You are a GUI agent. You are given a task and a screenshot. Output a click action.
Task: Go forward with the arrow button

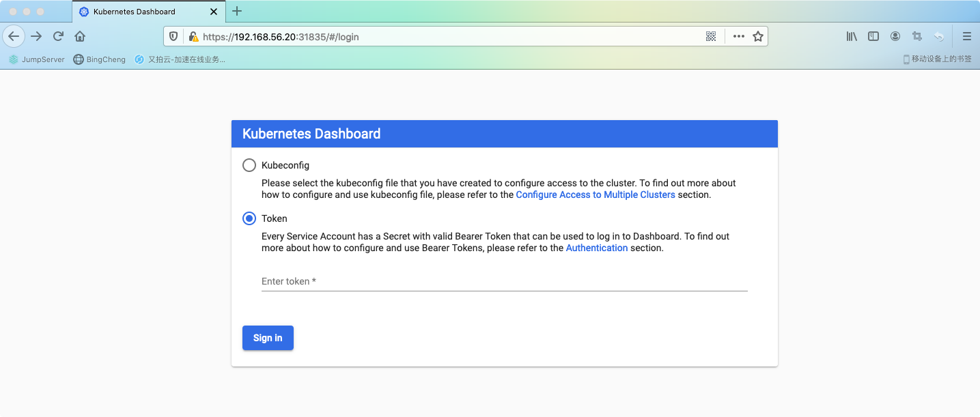pos(36,36)
